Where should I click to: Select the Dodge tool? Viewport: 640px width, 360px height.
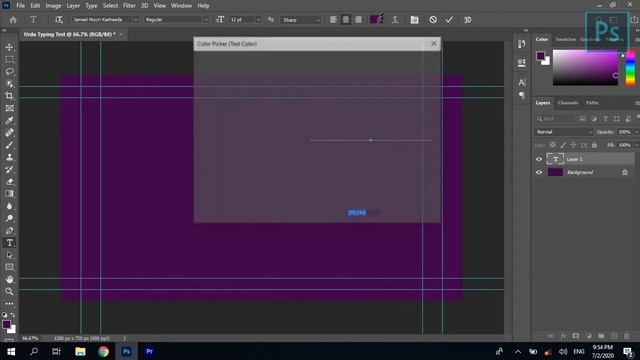click(x=9, y=219)
